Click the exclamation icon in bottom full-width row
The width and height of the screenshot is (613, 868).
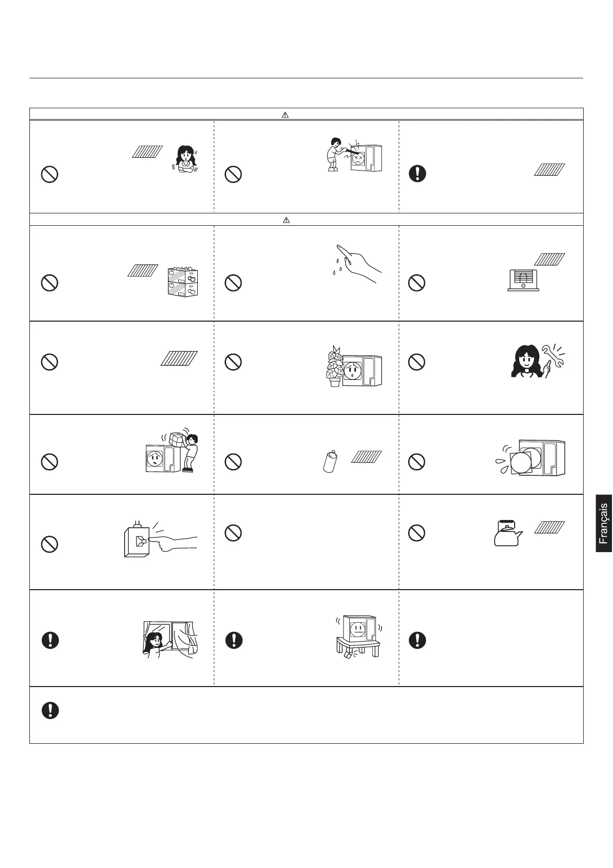coord(50,710)
